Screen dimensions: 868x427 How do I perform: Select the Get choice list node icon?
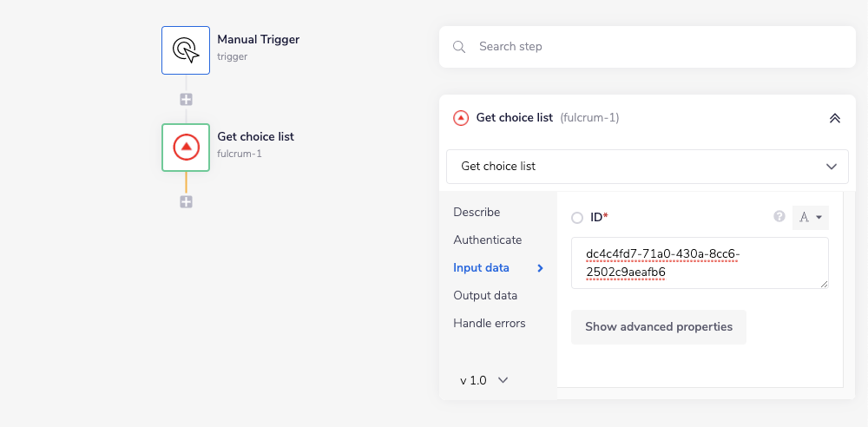tap(186, 147)
